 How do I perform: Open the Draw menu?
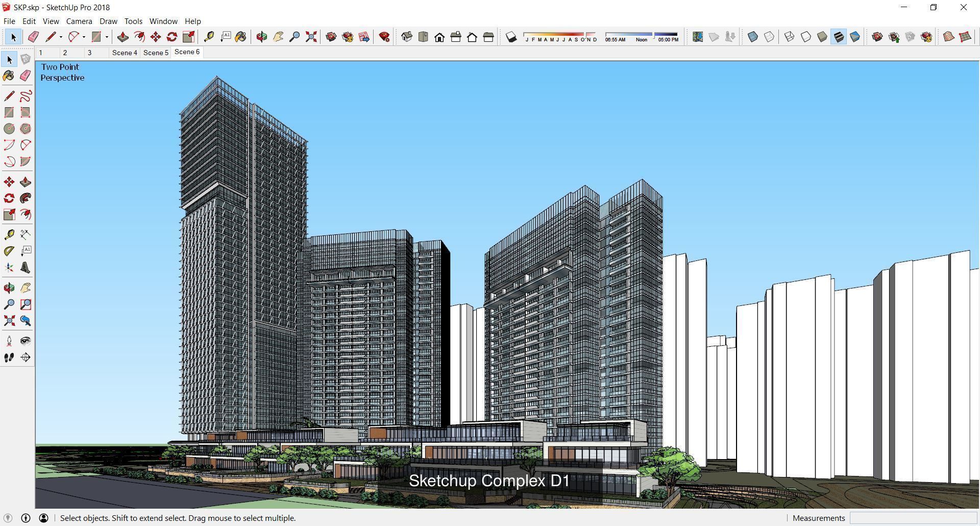(108, 21)
